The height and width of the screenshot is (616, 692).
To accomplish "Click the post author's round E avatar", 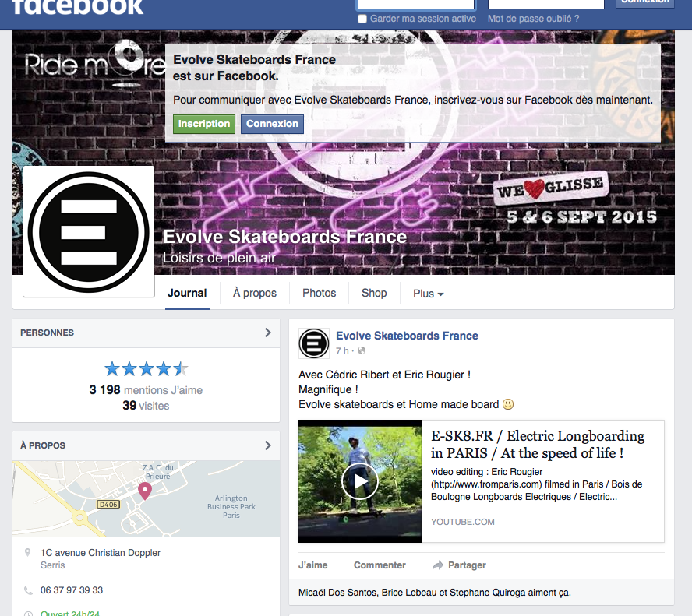I will (314, 343).
